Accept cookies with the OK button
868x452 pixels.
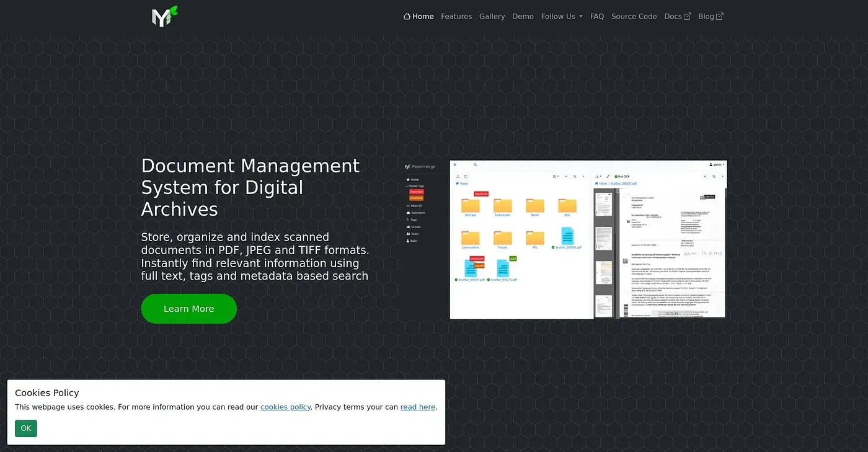26,428
